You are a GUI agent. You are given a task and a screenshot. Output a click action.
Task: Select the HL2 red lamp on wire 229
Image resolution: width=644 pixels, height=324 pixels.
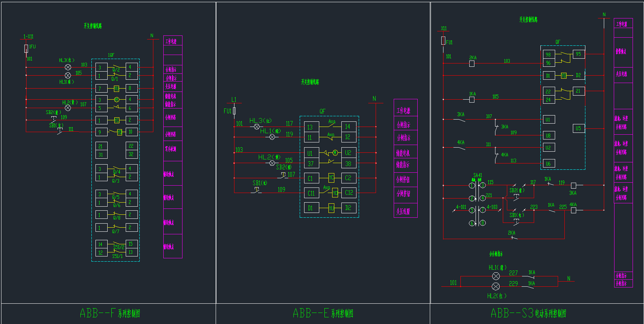496,286
